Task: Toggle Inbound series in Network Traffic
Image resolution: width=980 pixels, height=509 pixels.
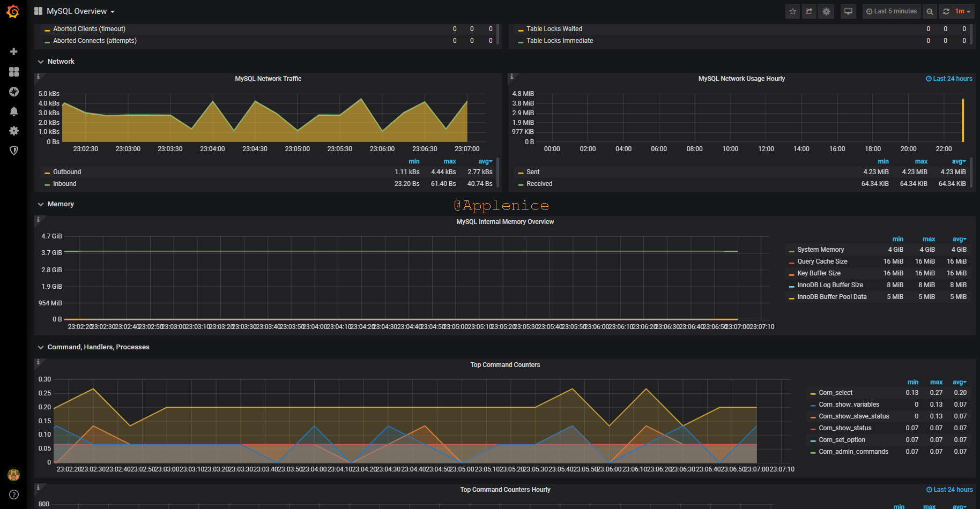Action: click(x=65, y=184)
